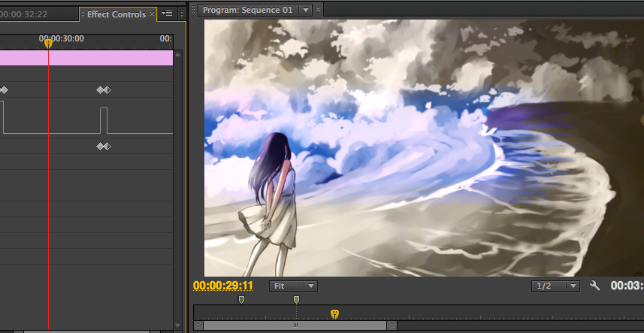Select the Program: Sequence 01 tab
Viewport: 644px width, 333px height.
pos(248,11)
